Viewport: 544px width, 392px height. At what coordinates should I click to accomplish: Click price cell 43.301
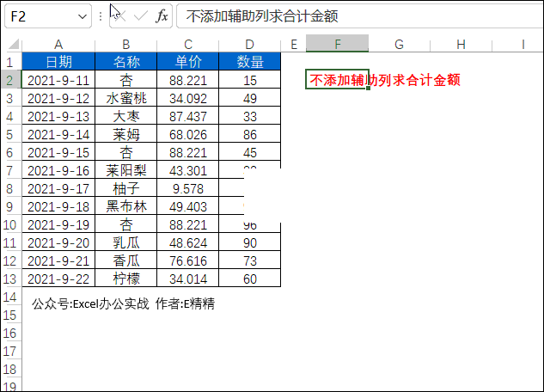click(x=188, y=170)
